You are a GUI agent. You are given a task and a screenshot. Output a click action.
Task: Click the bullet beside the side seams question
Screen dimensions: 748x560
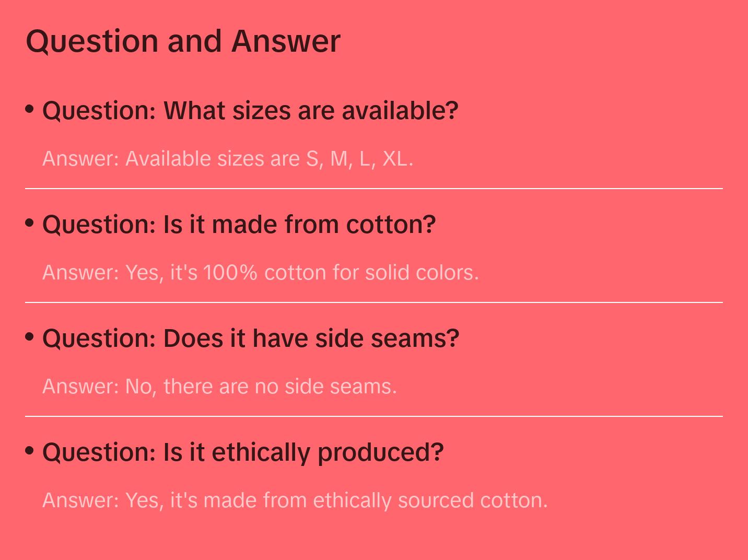pyautogui.click(x=30, y=337)
